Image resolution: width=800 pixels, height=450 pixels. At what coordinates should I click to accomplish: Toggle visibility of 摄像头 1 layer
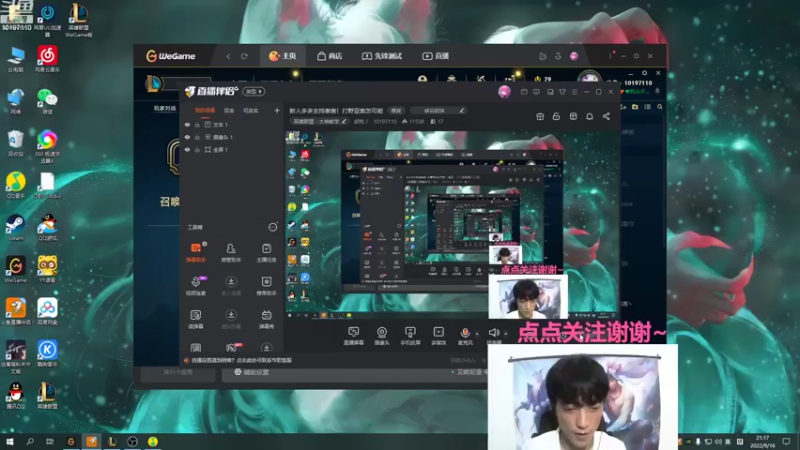[x=187, y=137]
